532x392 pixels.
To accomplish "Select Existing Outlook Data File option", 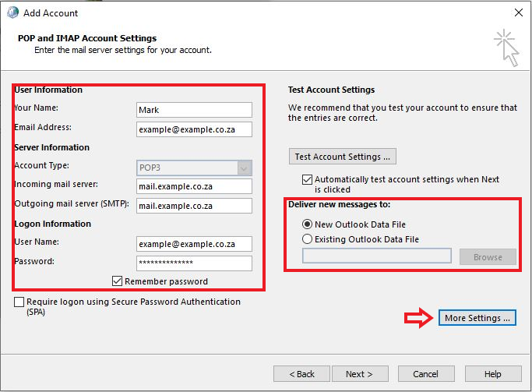I will (x=307, y=239).
